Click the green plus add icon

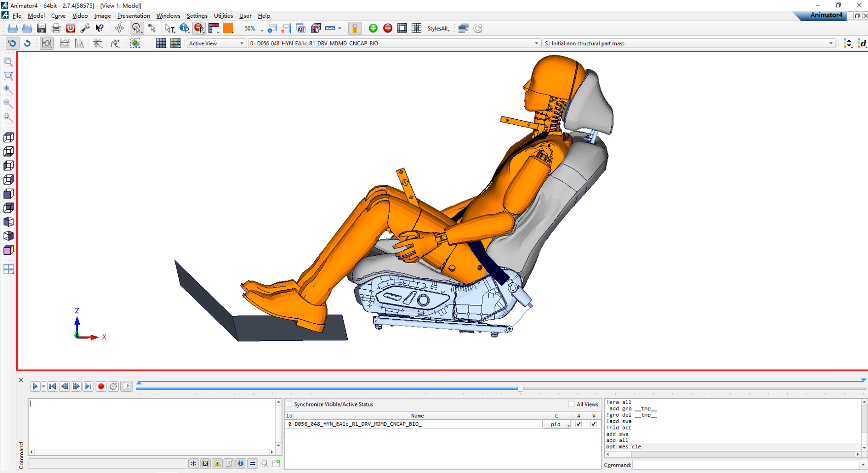[x=373, y=29]
